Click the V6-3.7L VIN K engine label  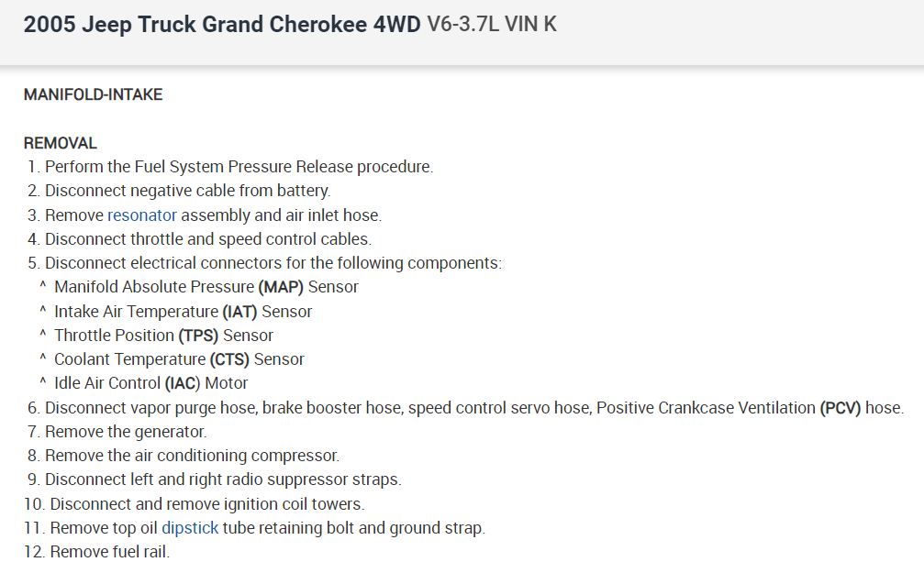(x=492, y=25)
